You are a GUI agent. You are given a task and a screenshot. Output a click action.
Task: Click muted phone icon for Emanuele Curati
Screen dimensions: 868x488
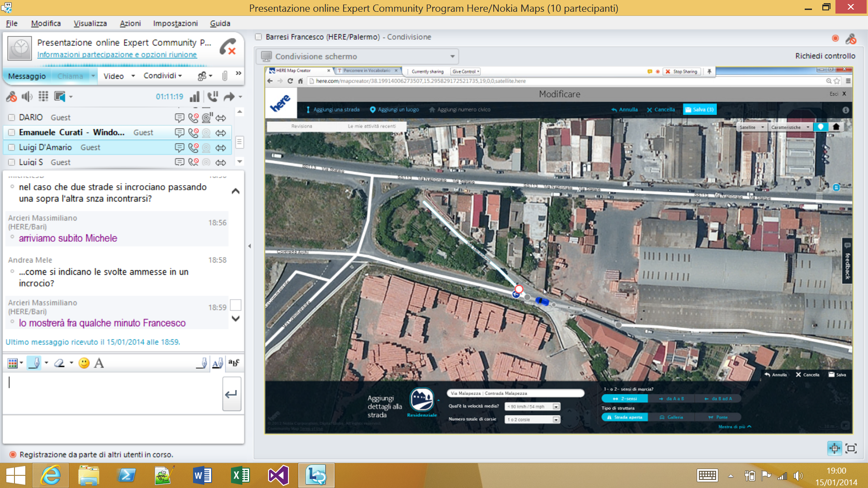(193, 133)
